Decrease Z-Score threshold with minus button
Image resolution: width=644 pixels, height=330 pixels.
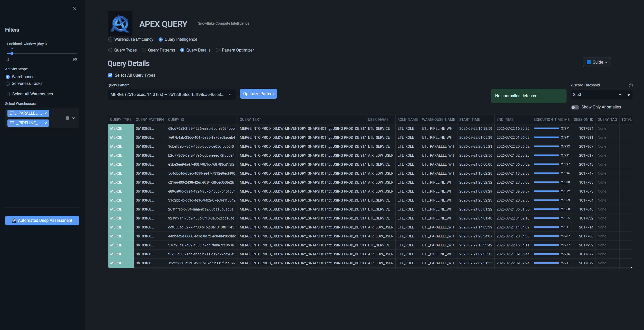[x=620, y=95]
